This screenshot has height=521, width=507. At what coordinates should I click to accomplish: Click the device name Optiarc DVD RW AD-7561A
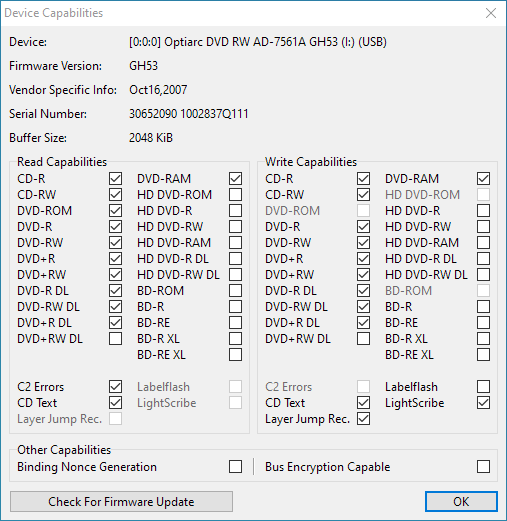point(235,42)
